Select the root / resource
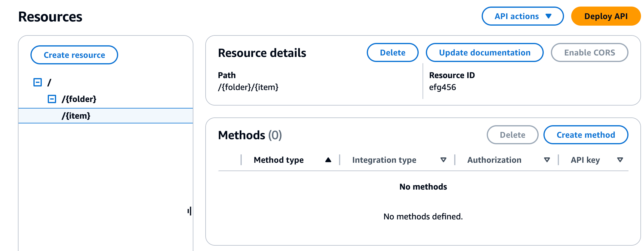Image resolution: width=644 pixels, height=251 pixels. [50, 82]
